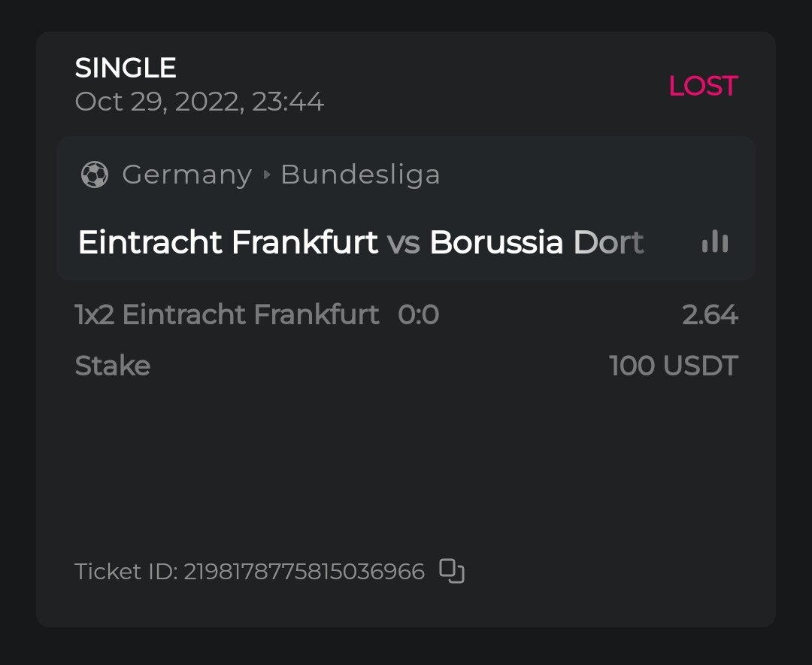Click the Germany breadcrumb label
Viewport: 812px width, 665px height.
(x=186, y=175)
